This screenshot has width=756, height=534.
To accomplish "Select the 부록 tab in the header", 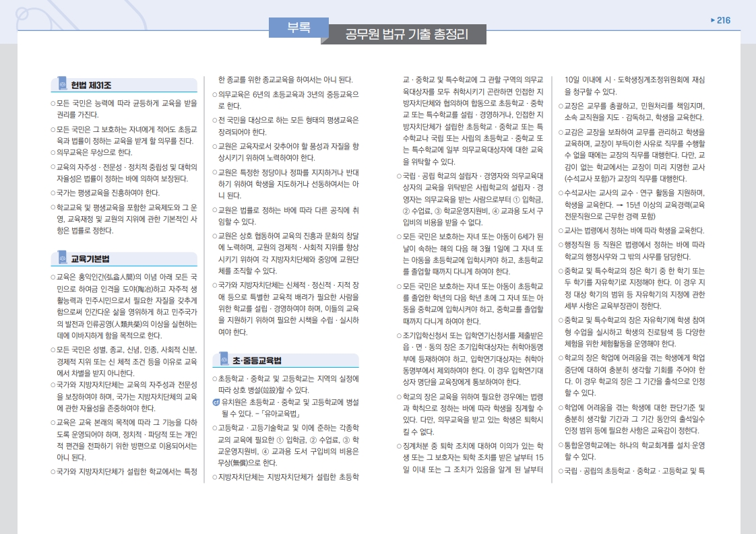I will (298, 28).
